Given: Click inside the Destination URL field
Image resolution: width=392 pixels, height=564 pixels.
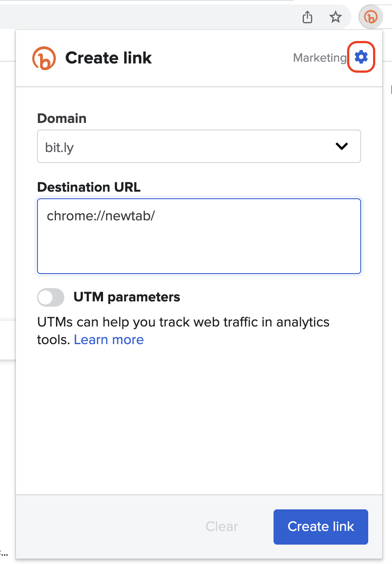Looking at the screenshot, I should point(198,236).
